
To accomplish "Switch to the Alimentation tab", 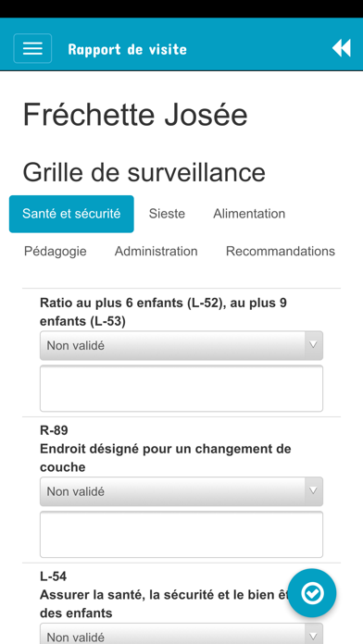I will tap(249, 214).
